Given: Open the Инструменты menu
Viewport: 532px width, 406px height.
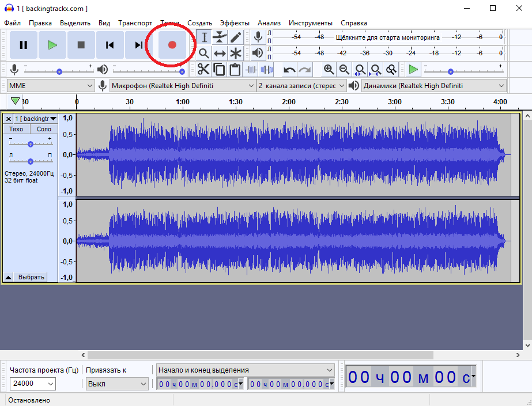Looking at the screenshot, I should (x=311, y=23).
